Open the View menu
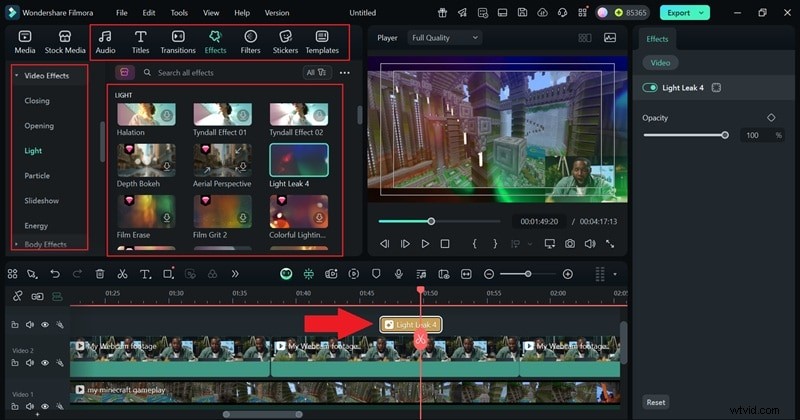 211,13
